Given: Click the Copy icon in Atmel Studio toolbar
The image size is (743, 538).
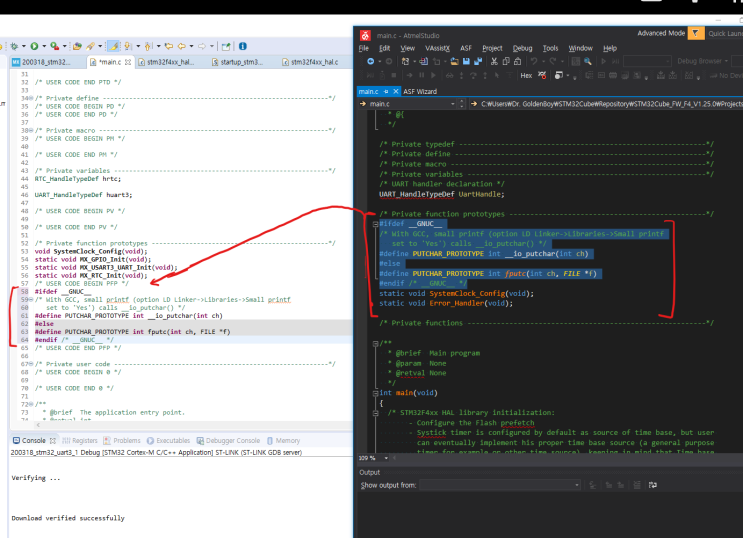Looking at the screenshot, I should [506, 61].
